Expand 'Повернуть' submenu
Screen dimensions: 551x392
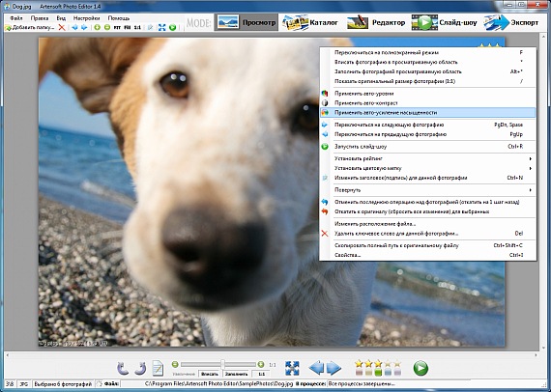pyautogui.click(x=427, y=190)
